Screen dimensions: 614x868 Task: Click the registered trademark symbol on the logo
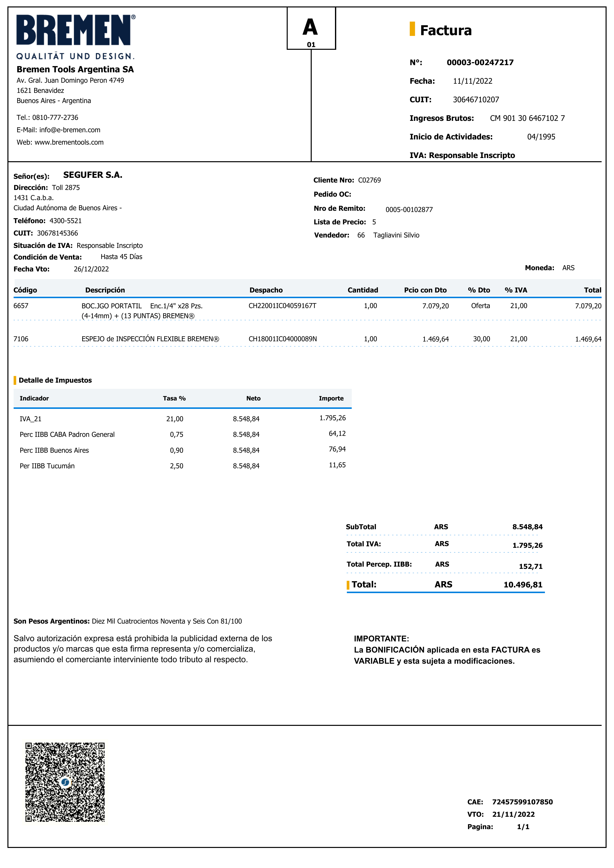coord(133,17)
